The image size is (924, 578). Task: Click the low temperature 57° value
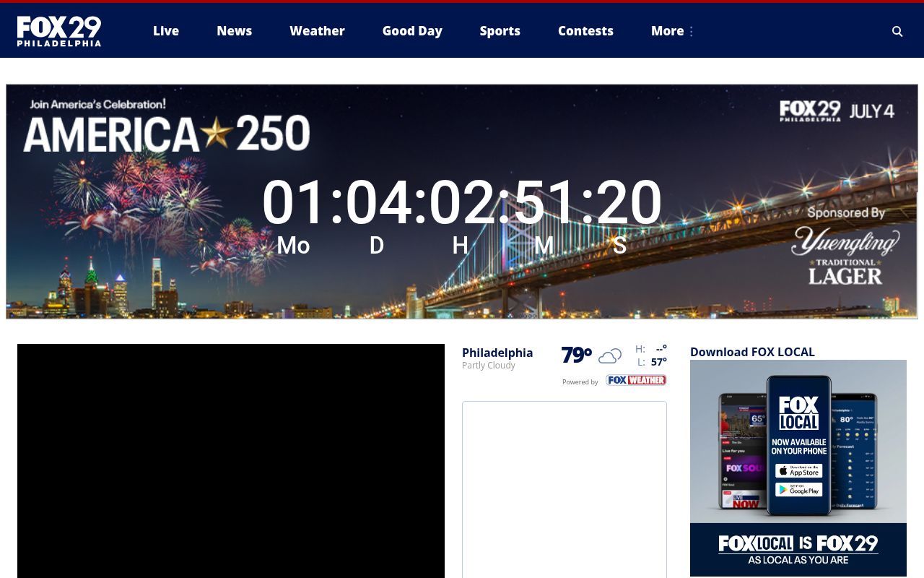click(659, 362)
